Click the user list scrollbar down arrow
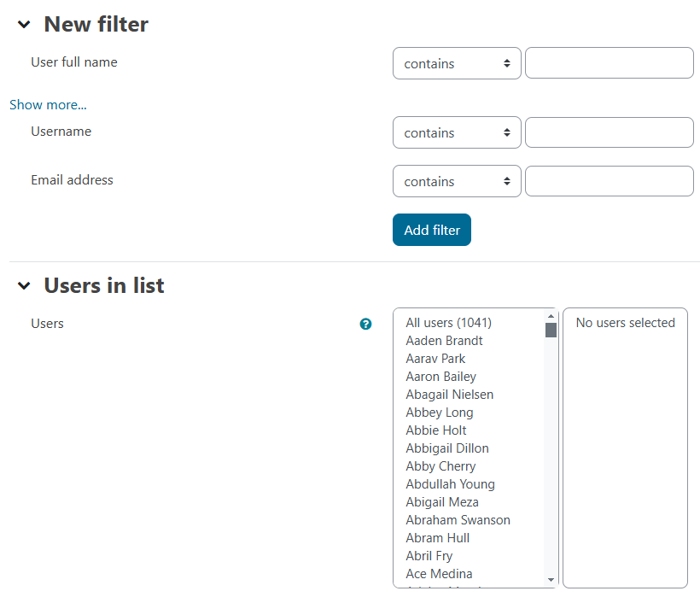 551,580
